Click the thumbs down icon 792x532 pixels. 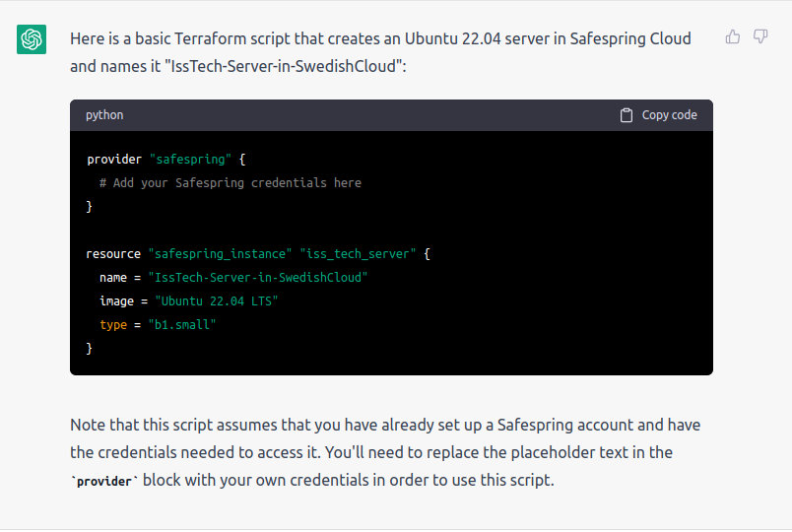760,36
